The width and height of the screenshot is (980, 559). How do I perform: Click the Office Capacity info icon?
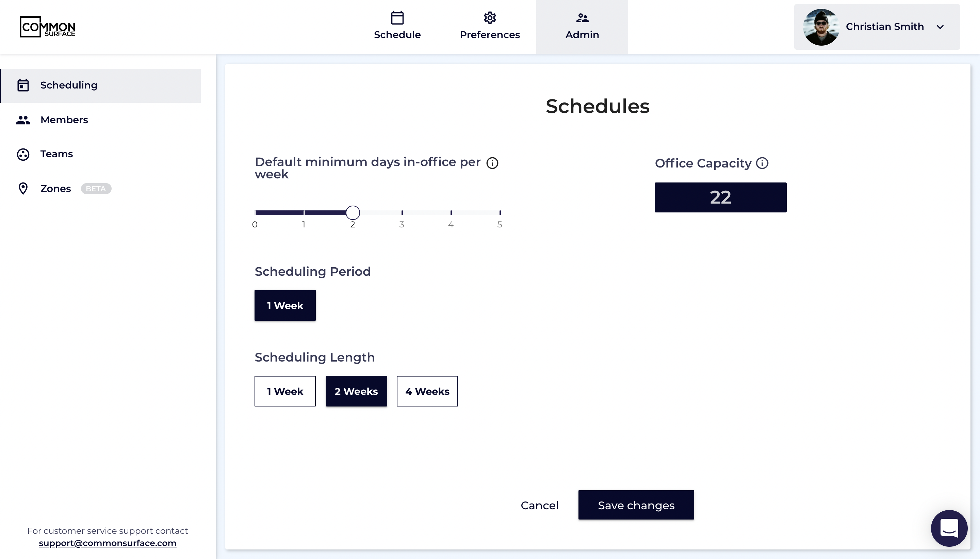[x=762, y=163]
